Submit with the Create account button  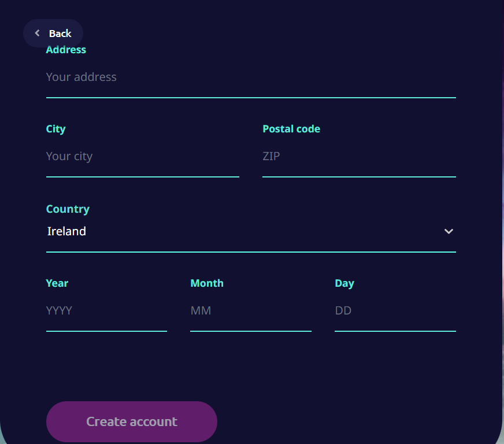[131, 421]
